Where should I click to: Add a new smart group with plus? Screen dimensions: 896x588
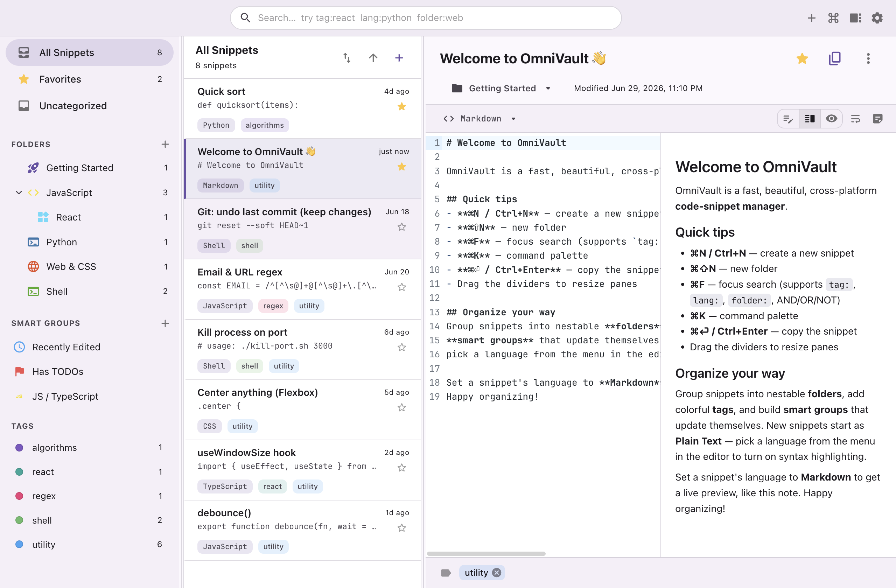point(165,323)
